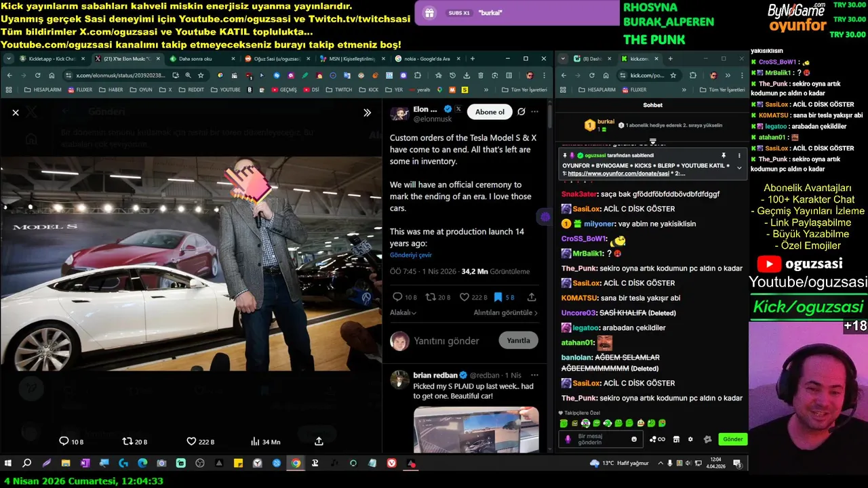Click the Yanıtla reply button
The height and width of the screenshot is (488, 868).
519,340
